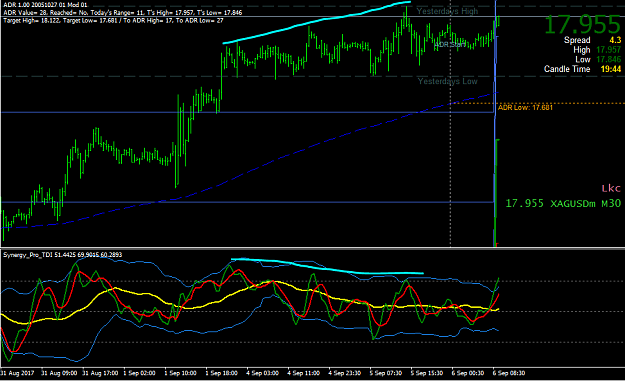
Task: Click the Synergy_Pro_TDI indicator label
Action: 63,255
